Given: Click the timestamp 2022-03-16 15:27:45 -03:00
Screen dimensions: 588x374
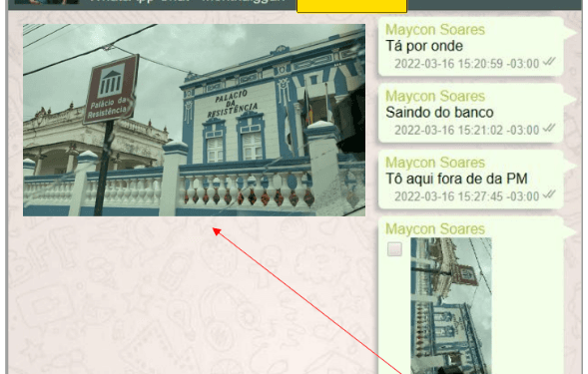Looking at the screenshot, I should click(x=466, y=196).
